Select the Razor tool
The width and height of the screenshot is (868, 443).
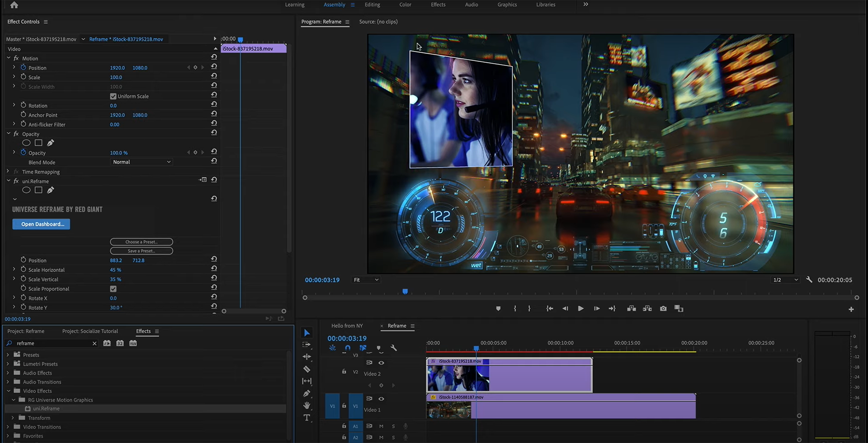point(307,369)
